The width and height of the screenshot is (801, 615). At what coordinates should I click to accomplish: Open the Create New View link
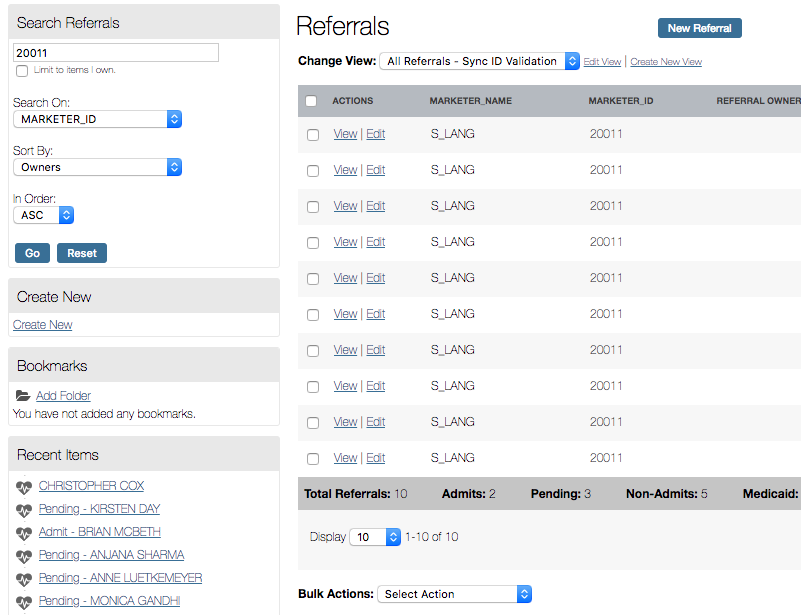click(x=666, y=62)
